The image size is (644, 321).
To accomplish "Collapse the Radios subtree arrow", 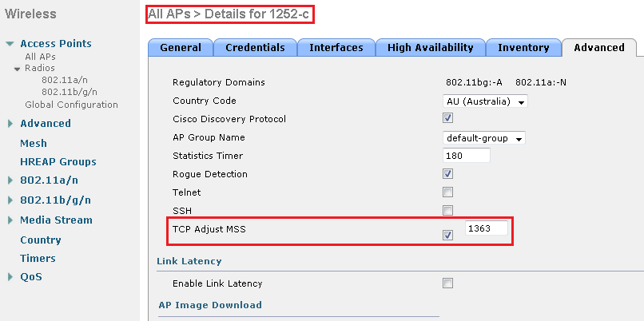I will point(18,69).
